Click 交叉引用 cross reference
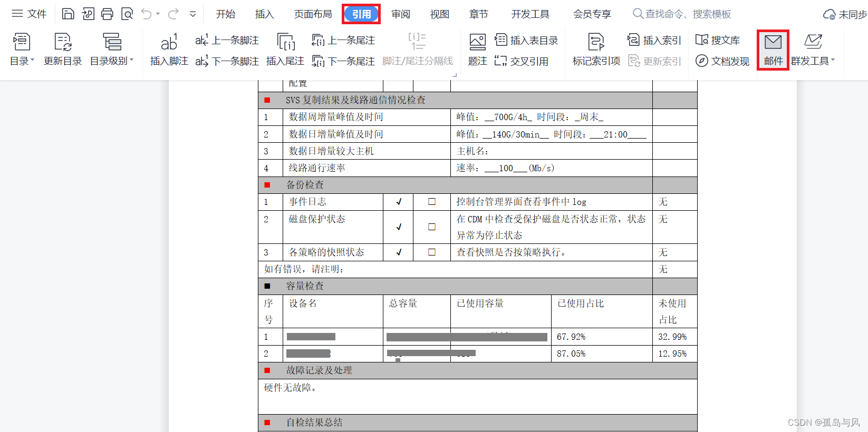This screenshot has width=868, height=432. point(522,61)
